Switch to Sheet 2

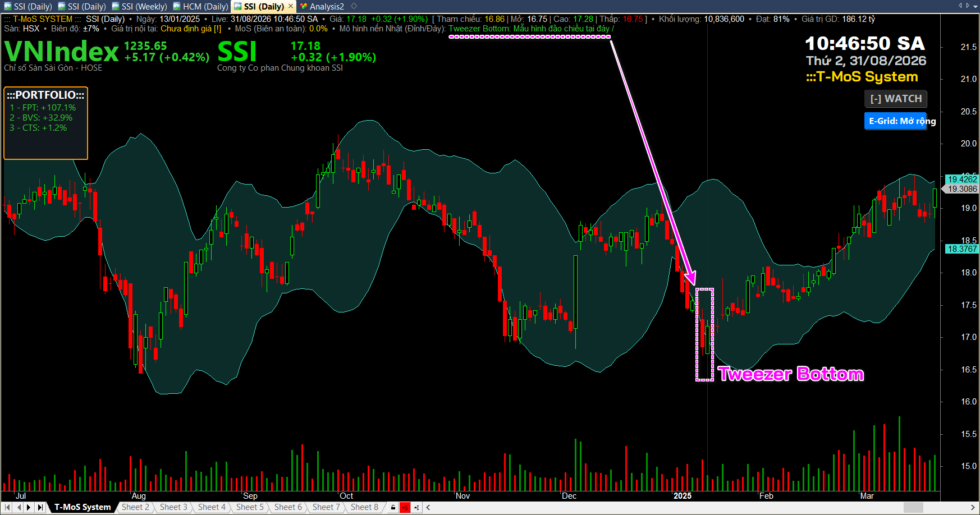136,507
